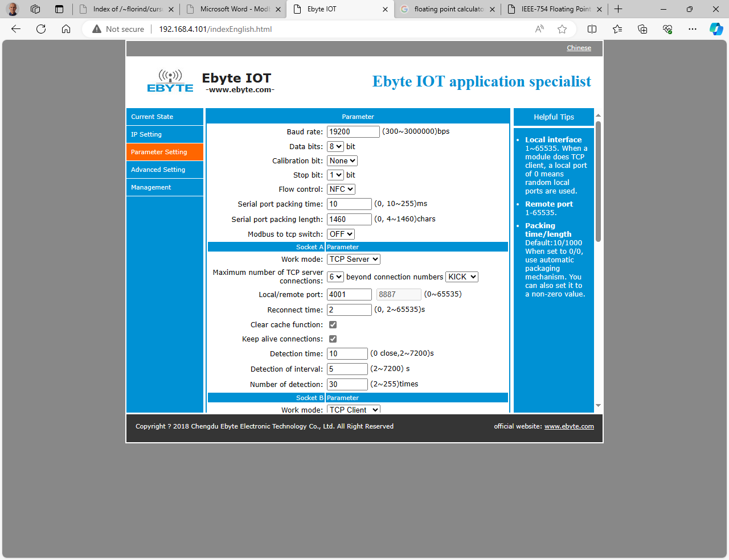Open Socket B Work mode dropdown
Image resolution: width=729 pixels, height=560 pixels.
354,410
